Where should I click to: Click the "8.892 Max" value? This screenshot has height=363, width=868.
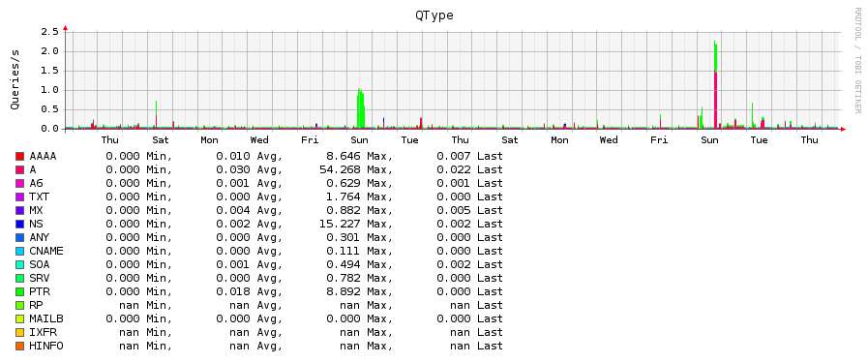[x=359, y=292]
